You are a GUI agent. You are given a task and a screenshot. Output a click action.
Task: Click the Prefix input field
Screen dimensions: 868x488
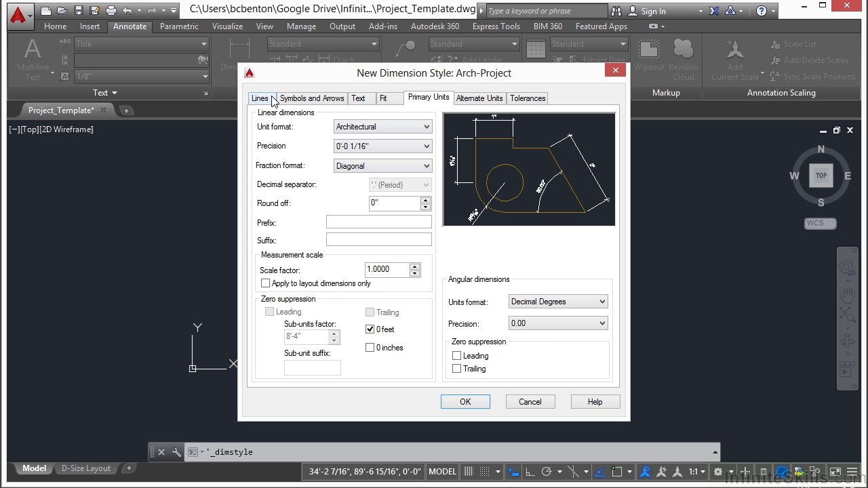point(378,222)
